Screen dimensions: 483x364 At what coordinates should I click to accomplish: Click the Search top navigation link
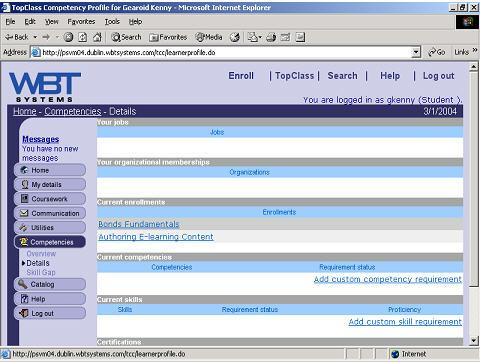pos(342,76)
